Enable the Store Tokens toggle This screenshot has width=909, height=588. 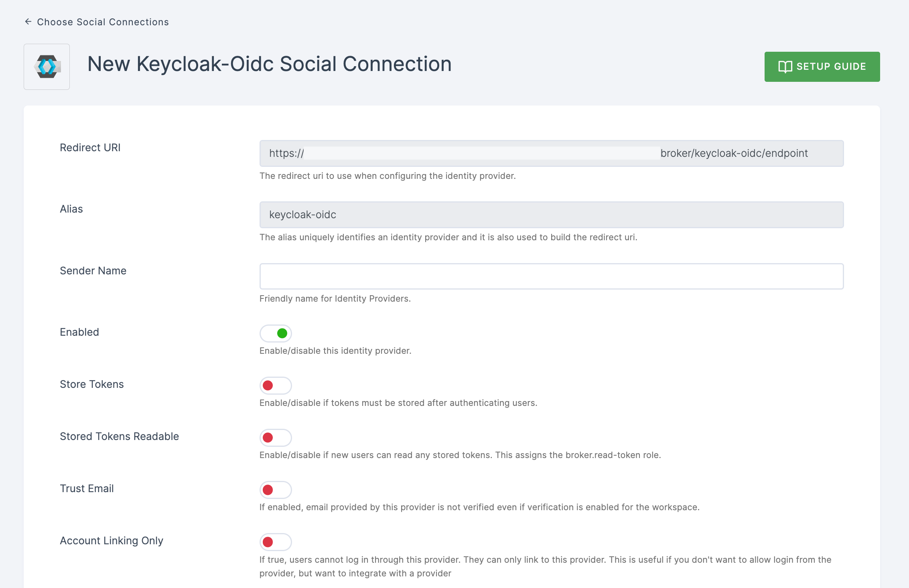tap(276, 385)
